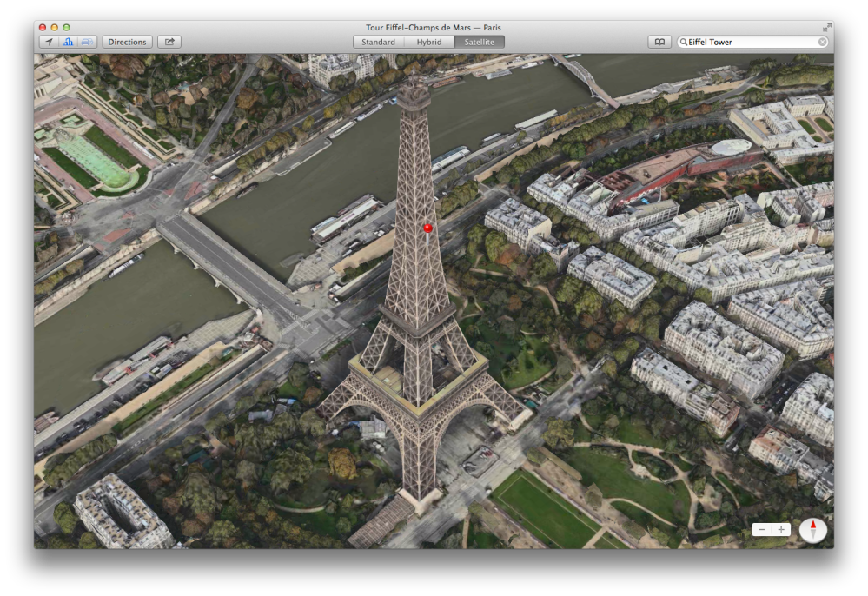Click the fullscreen arrows at top right
This screenshot has height=596, width=868.
click(x=826, y=26)
